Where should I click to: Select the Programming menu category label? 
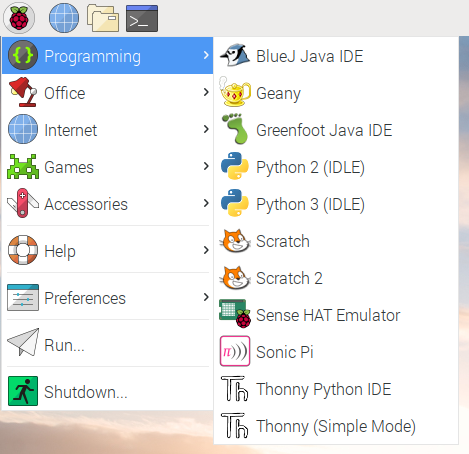pyautogui.click(x=92, y=57)
